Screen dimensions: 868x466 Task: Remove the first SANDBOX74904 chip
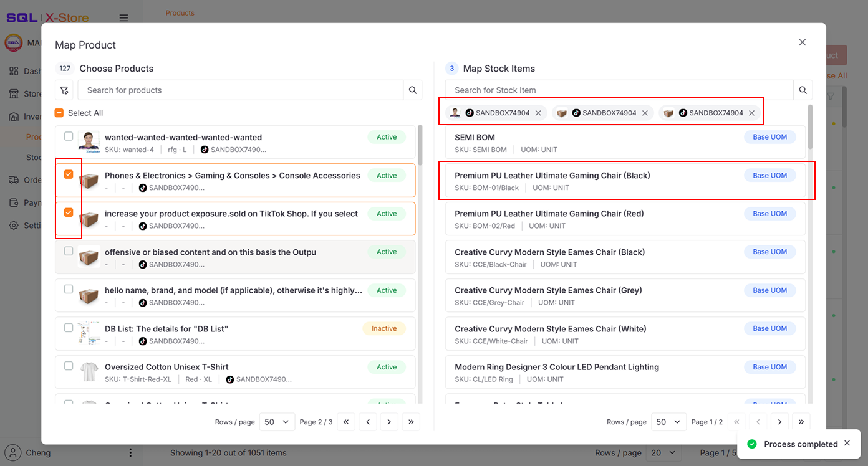[538, 113]
